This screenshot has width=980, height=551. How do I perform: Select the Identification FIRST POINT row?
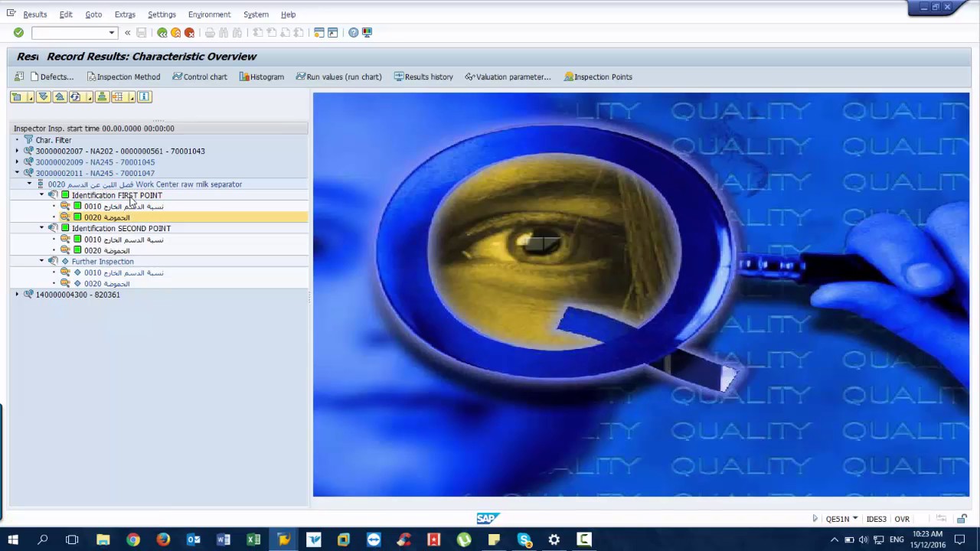(117, 195)
